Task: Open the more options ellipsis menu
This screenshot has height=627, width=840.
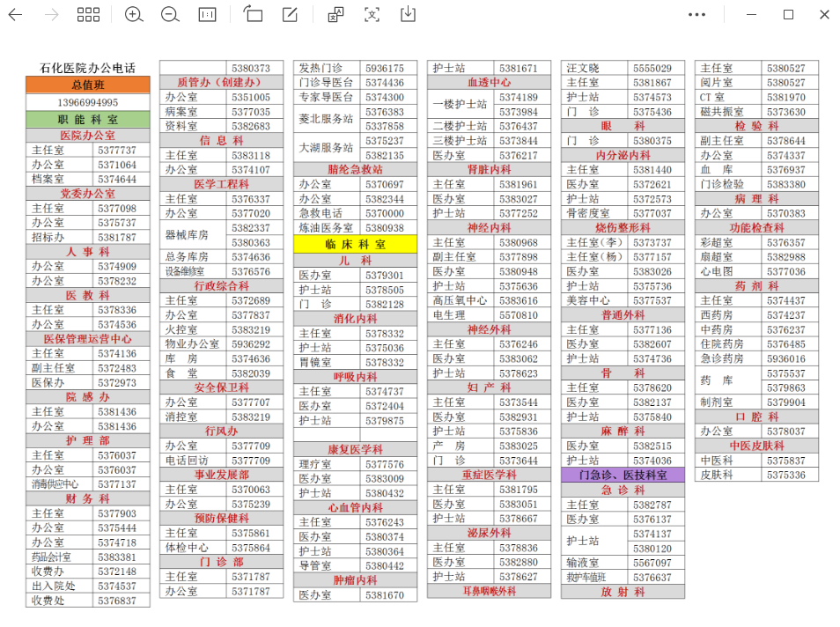Action: [x=696, y=15]
